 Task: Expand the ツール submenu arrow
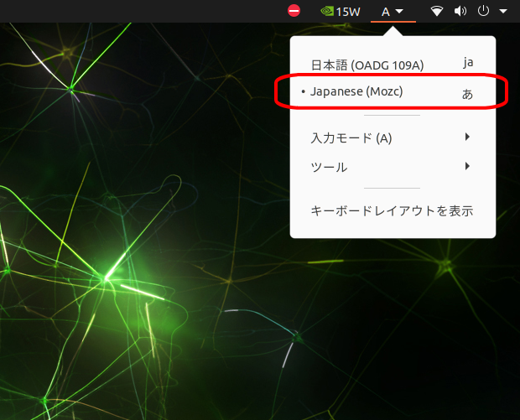pyautogui.click(x=467, y=166)
